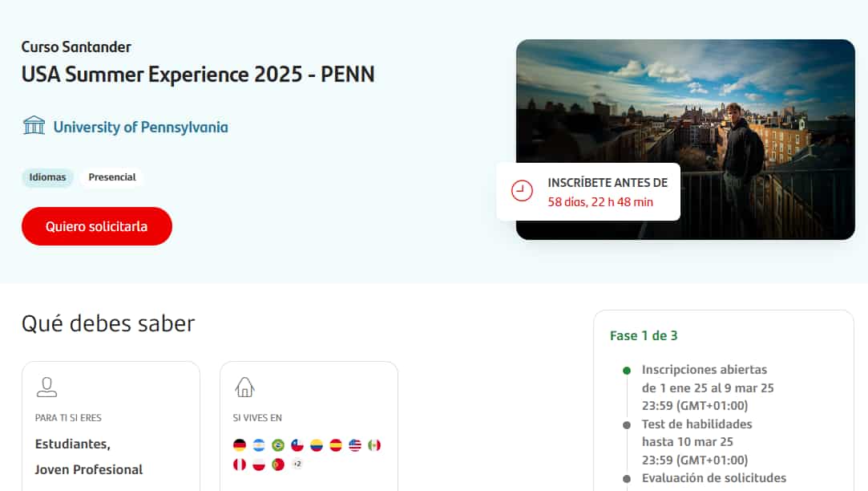The width and height of the screenshot is (868, 491).
Task: Select the Mexico flag icon
Action: [x=374, y=445]
